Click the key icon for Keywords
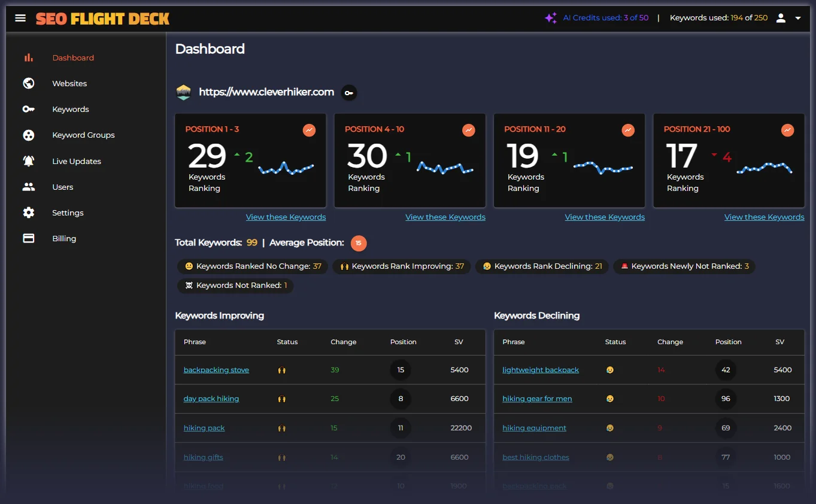Viewport: 816px width, 504px height. tap(28, 109)
